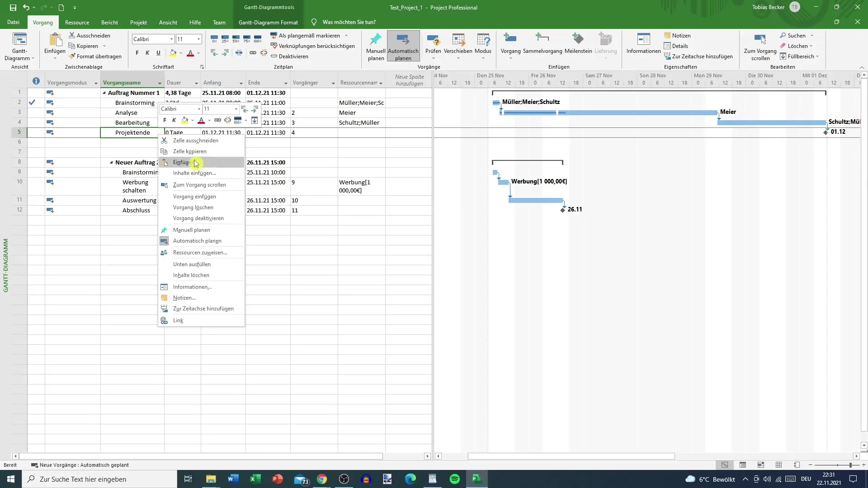
Task: Click the outdent task icon in Zeitplan
Action: pyautogui.click(x=214, y=53)
